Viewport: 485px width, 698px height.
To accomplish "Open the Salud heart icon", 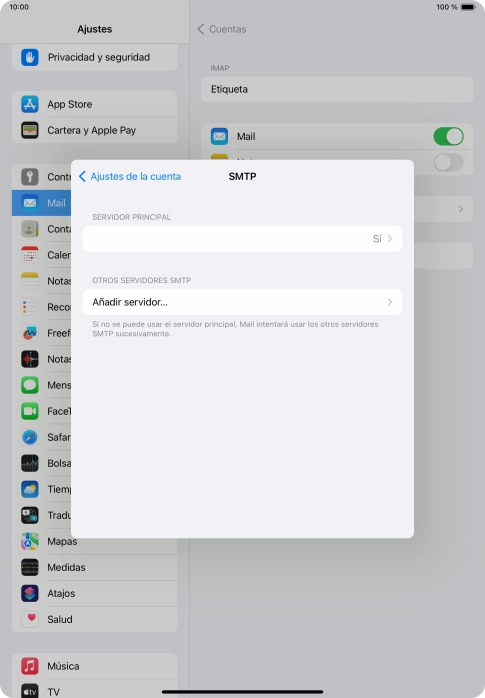I will point(30,619).
